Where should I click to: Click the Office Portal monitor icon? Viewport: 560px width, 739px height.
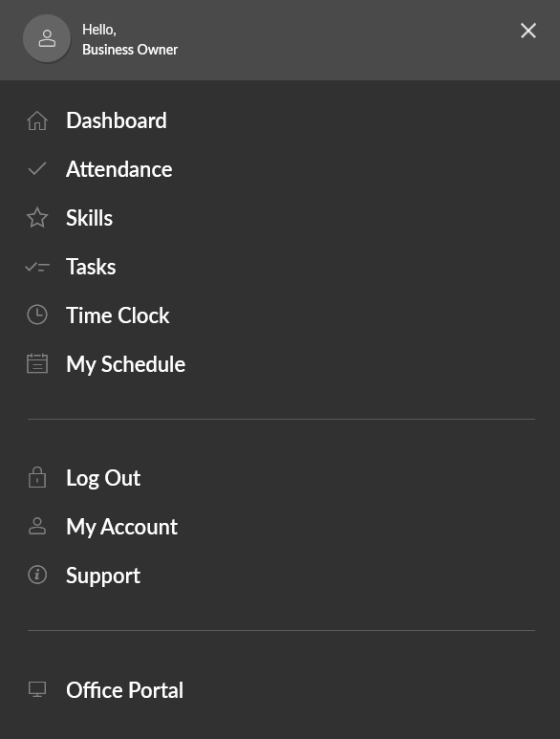37,689
